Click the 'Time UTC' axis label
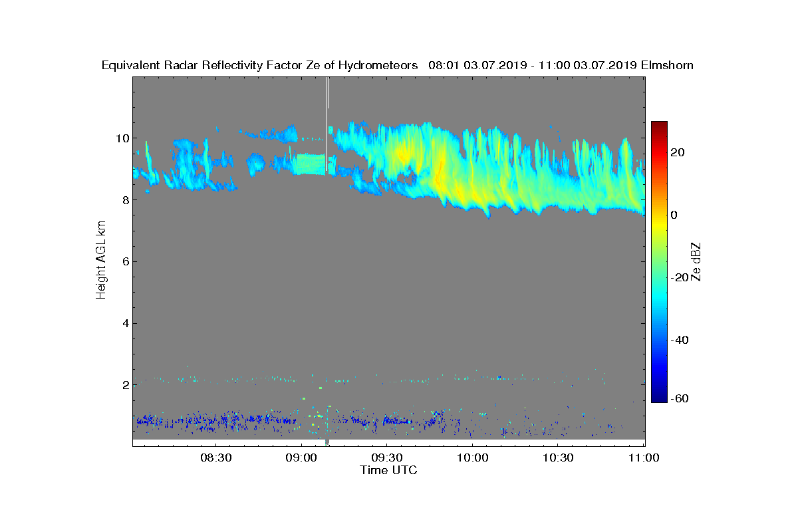Screen dimensions: 798x532 point(388,470)
